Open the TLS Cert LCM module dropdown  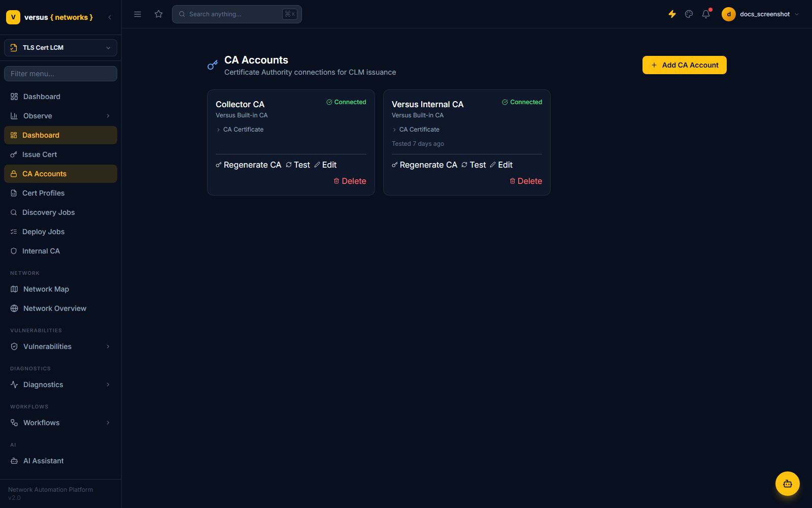coord(61,48)
